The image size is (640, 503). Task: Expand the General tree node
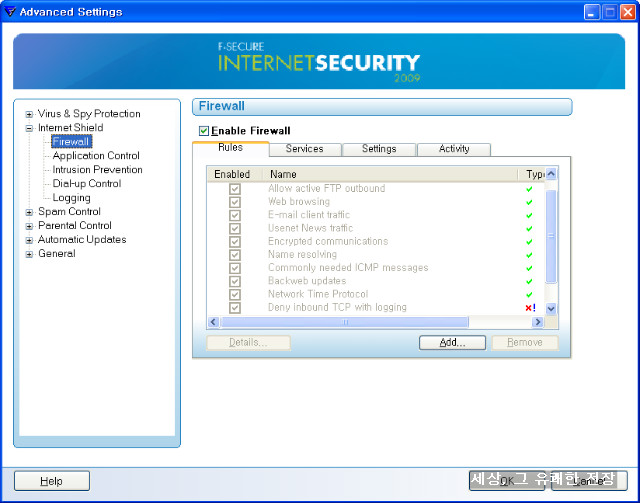point(29,254)
